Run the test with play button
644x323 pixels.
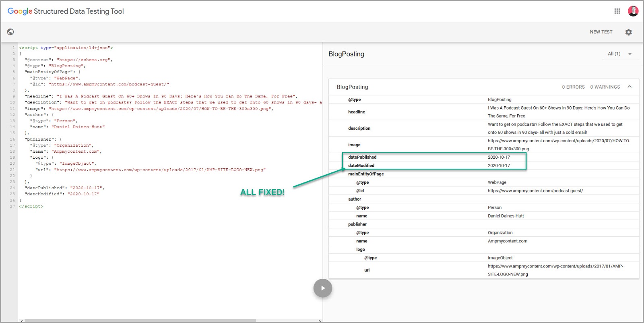(322, 288)
